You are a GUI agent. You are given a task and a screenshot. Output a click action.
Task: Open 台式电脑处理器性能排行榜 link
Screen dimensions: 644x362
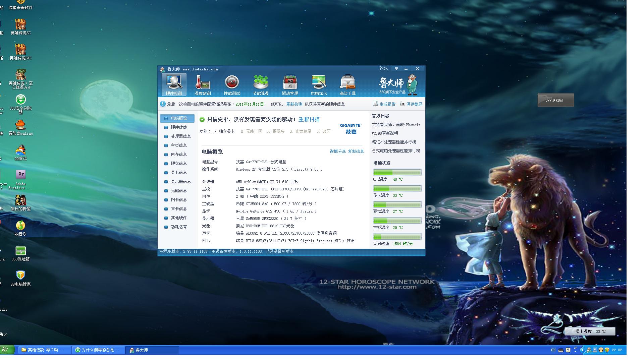tap(396, 151)
